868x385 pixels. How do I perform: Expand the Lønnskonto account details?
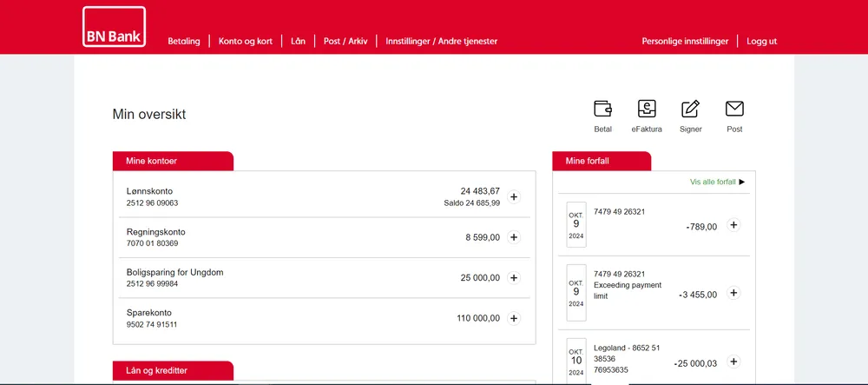point(514,196)
